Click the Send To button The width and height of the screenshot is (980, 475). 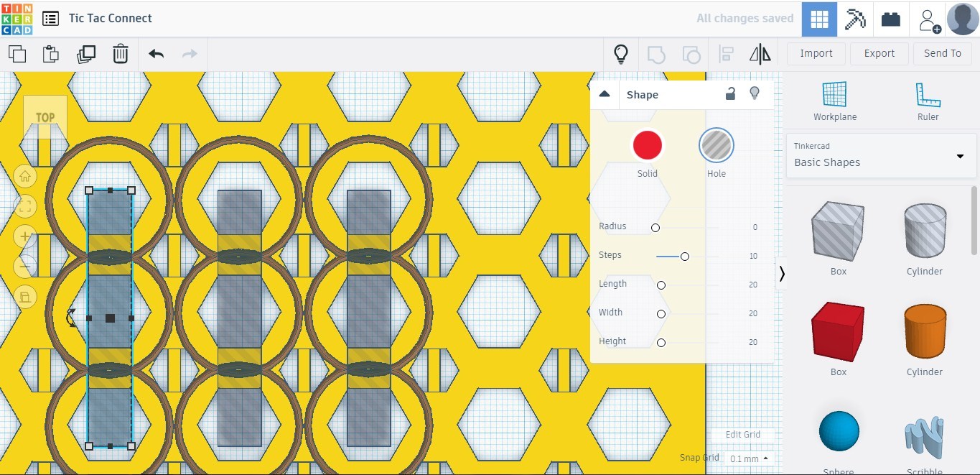tap(943, 53)
